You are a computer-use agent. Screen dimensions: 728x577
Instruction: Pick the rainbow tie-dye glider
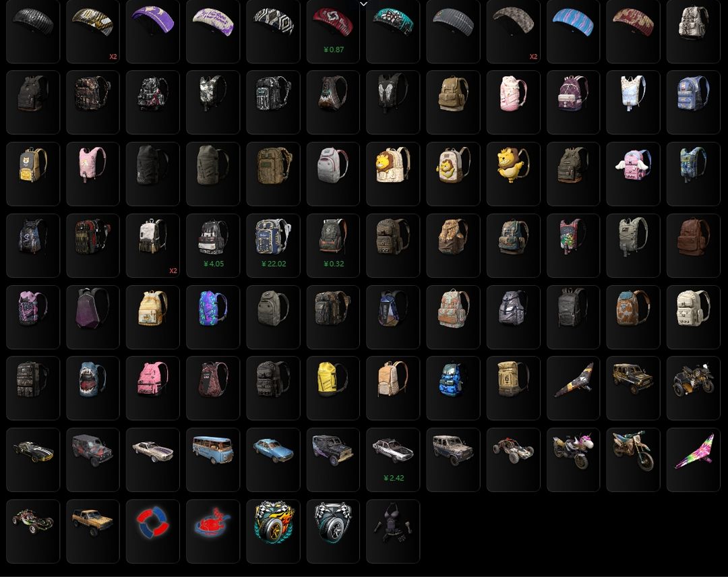pyautogui.click(x=693, y=460)
